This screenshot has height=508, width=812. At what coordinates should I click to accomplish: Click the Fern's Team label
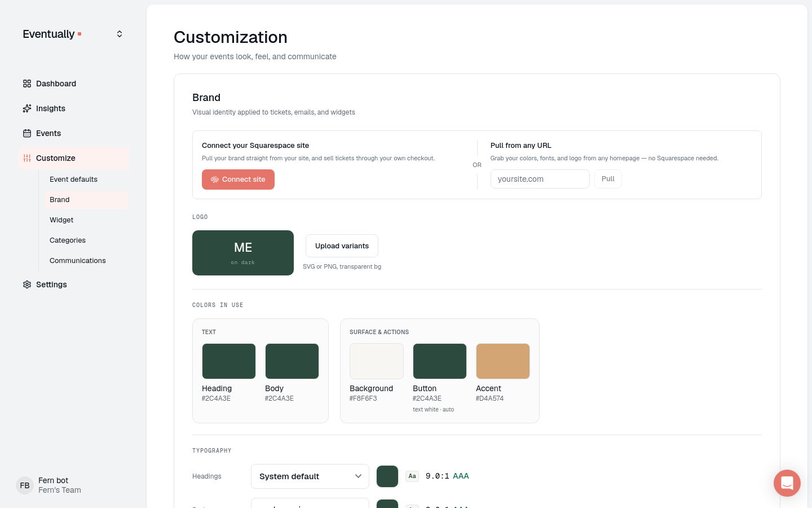(60, 491)
